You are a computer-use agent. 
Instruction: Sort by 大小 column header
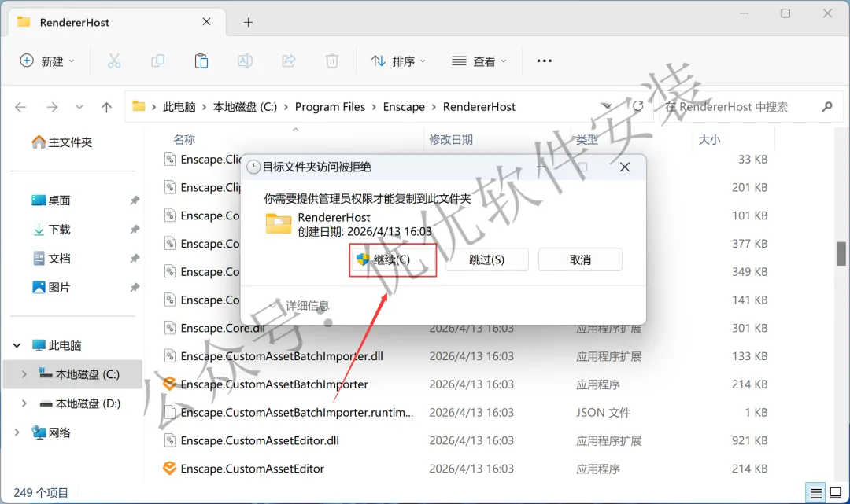709,140
